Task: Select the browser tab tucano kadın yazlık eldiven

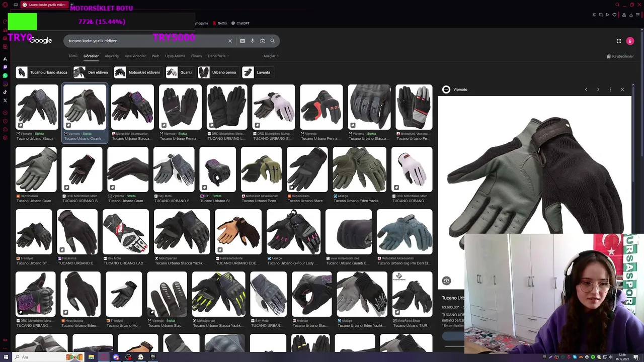Action: [44, 5]
